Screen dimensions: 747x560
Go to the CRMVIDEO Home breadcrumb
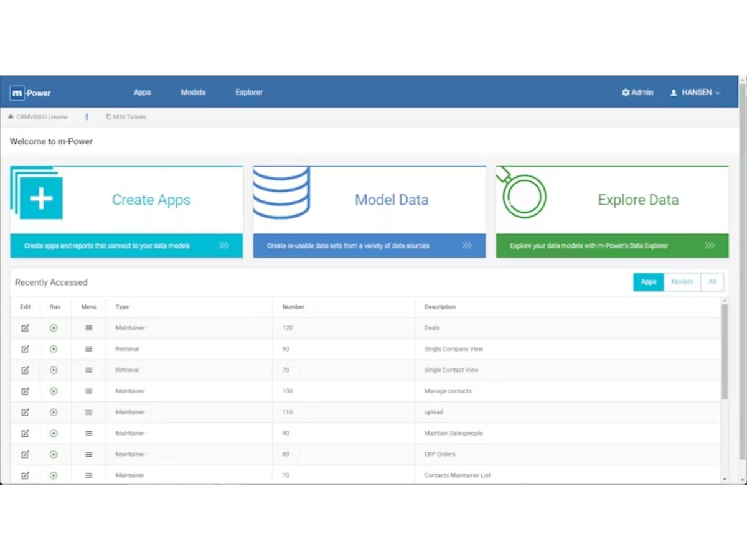click(x=38, y=117)
